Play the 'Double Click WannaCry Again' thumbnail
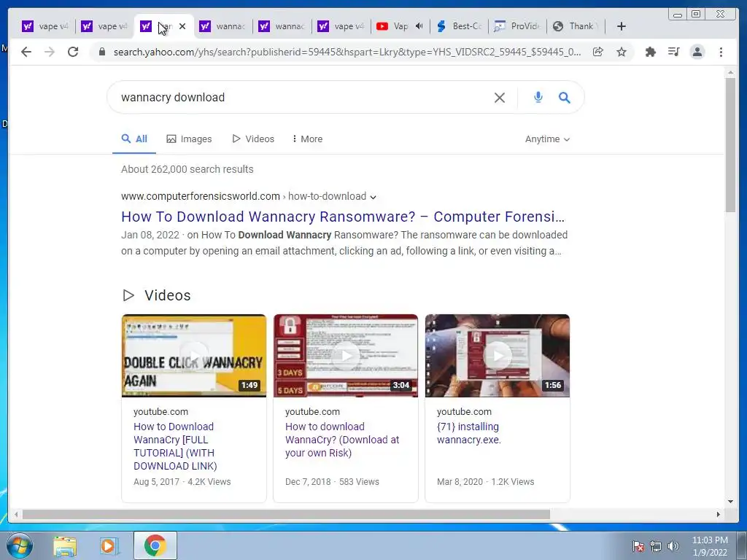Image resolution: width=747 pixels, height=560 pixels. 194,356
